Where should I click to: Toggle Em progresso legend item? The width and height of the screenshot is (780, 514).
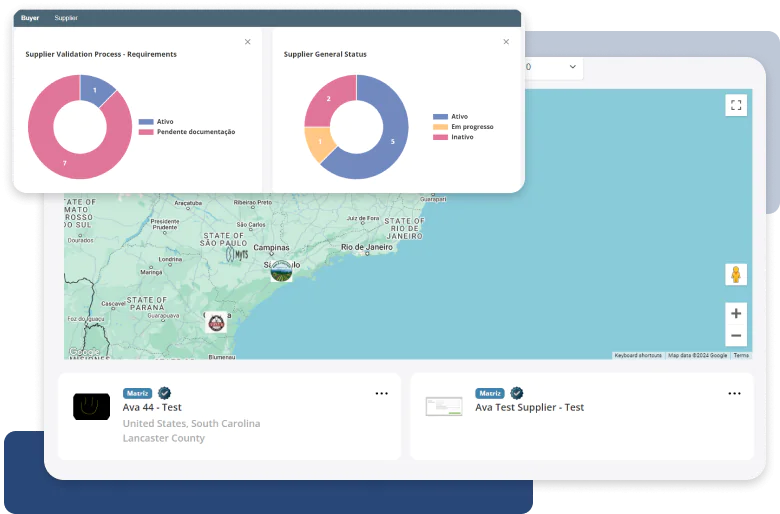[463, 127]
